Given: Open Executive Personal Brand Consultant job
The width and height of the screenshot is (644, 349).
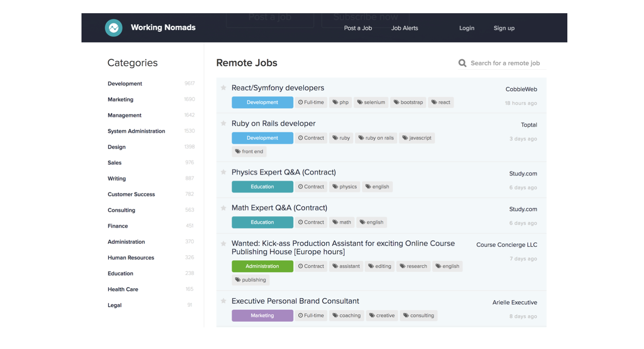Looking at the screenshot, I should (x=295, y=301).
